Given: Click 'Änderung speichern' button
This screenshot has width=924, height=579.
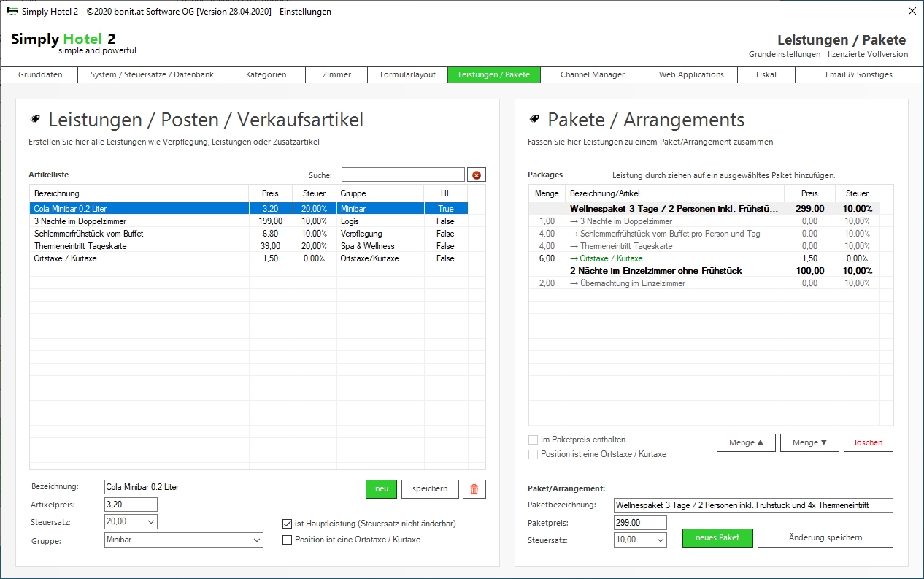Looking at the screenshot, I should coord(825,538).
